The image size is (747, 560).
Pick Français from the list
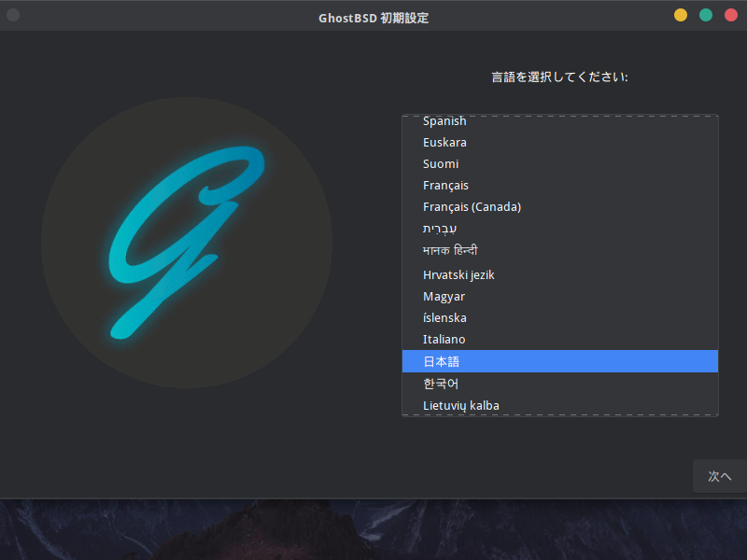559,185
